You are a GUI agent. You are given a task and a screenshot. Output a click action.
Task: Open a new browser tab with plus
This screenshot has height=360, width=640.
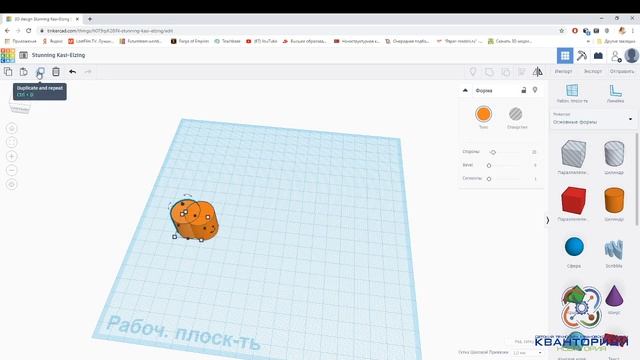90,19
